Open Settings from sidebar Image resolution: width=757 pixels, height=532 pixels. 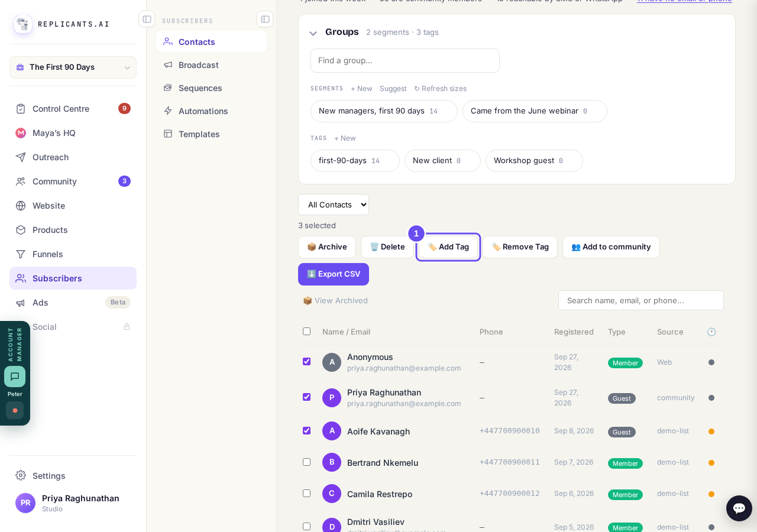(73, 476)
